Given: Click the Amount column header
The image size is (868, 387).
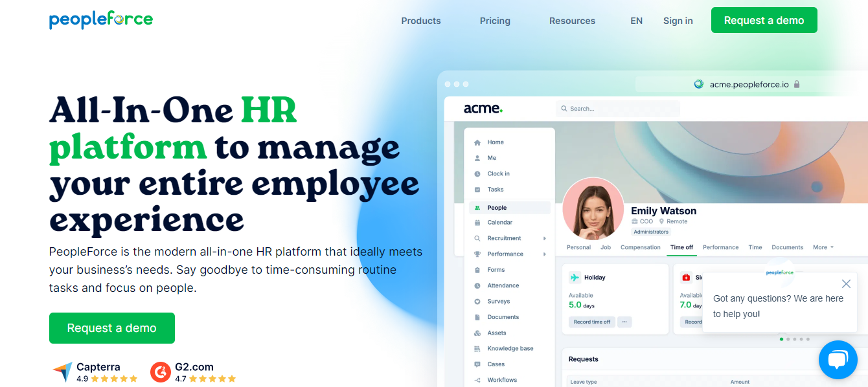Looking at the screenshot, I should (x=740, y=382).
